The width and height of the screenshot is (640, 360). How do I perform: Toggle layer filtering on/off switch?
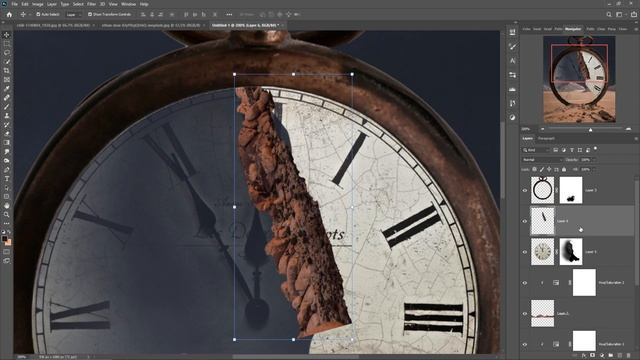click(596, 149)
